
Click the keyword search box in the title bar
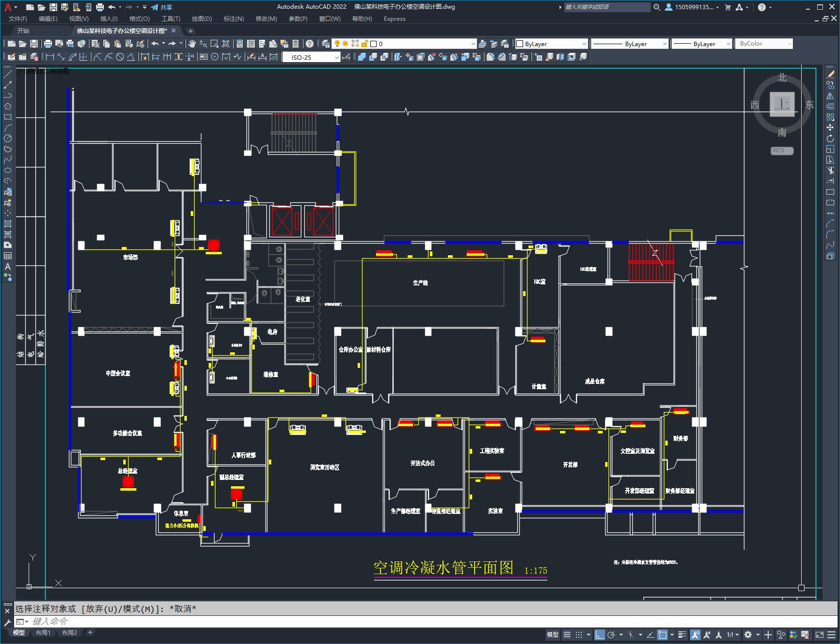tap(607, 7)
